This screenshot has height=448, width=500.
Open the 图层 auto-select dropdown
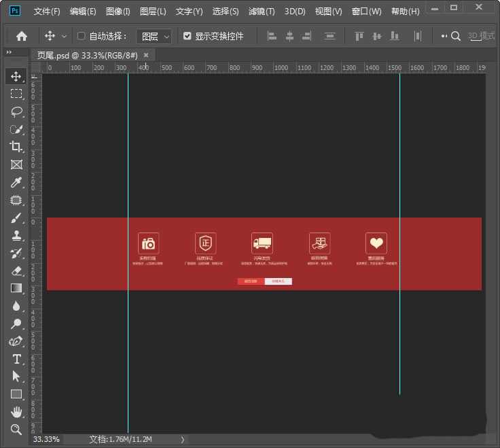point(154,36)
